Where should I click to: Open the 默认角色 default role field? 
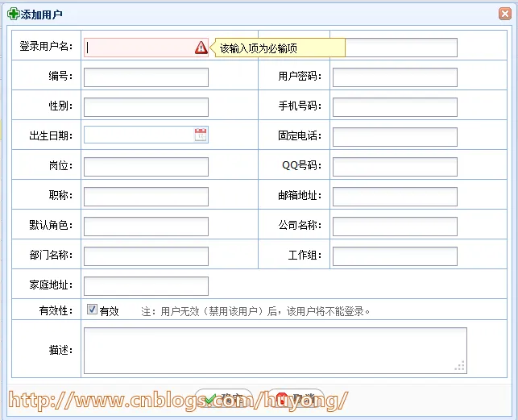click(146, 227)
